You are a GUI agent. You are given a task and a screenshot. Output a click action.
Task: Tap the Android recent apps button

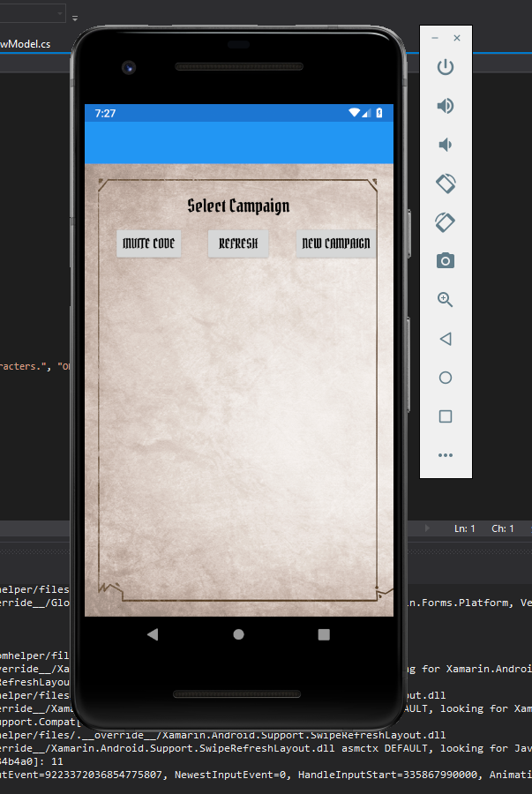[x=324, y=634]
